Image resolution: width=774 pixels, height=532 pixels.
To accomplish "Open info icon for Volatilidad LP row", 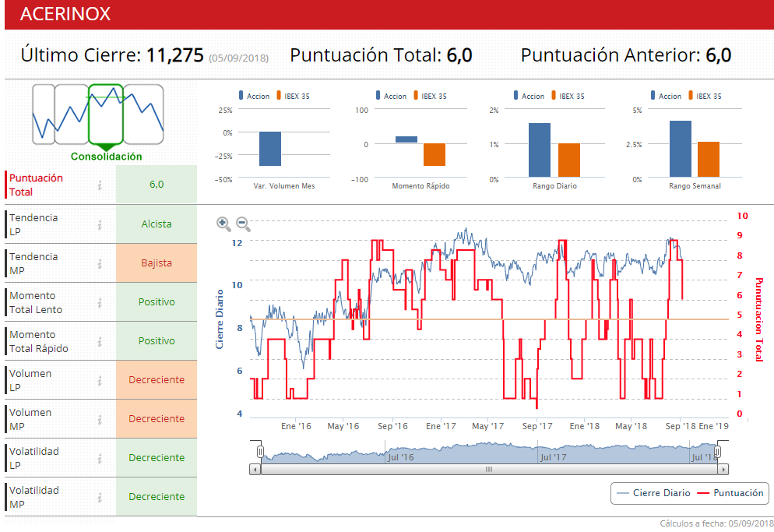I will pyautogui.click(x=100, y=459).
